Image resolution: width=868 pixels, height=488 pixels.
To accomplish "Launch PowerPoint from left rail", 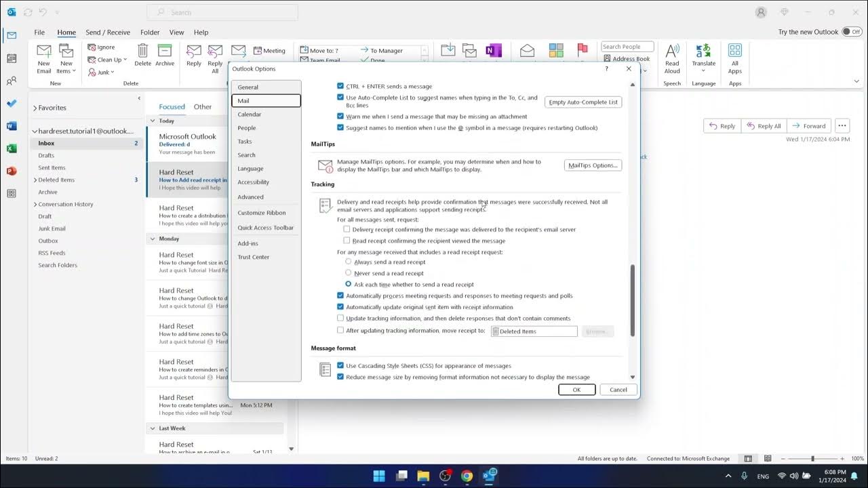I will tap(12, 171).
